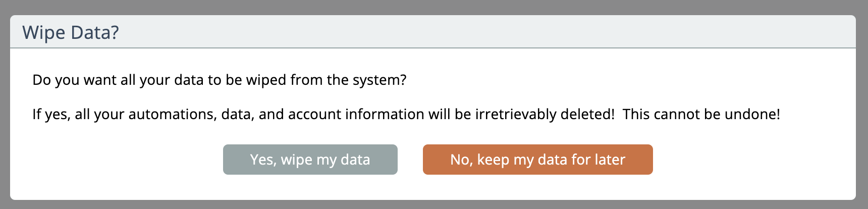Click the empty gray header bar area
Screen dimensions: 868x209
point(454,32)
